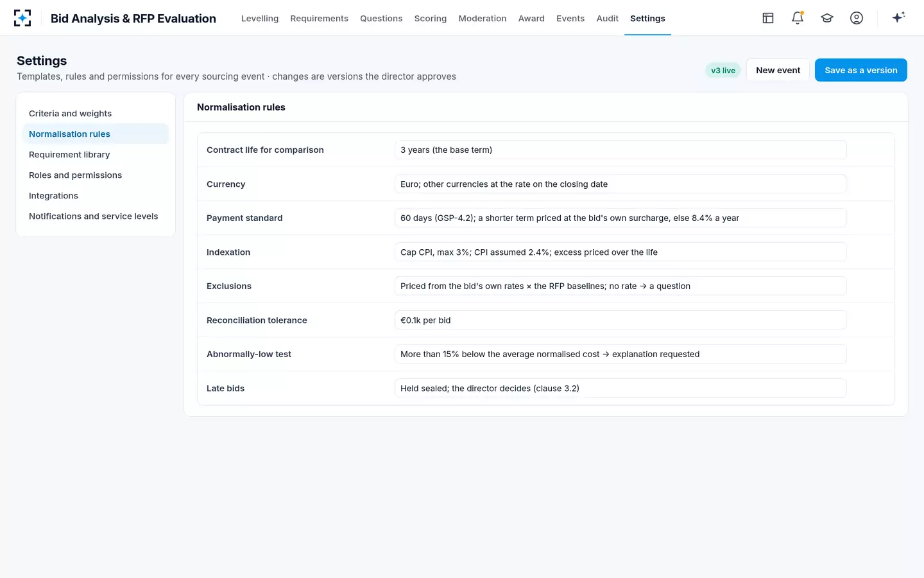Open the layout panel icon in header
This screenshot has height=578, width=924.
click(x=768, y=18)
